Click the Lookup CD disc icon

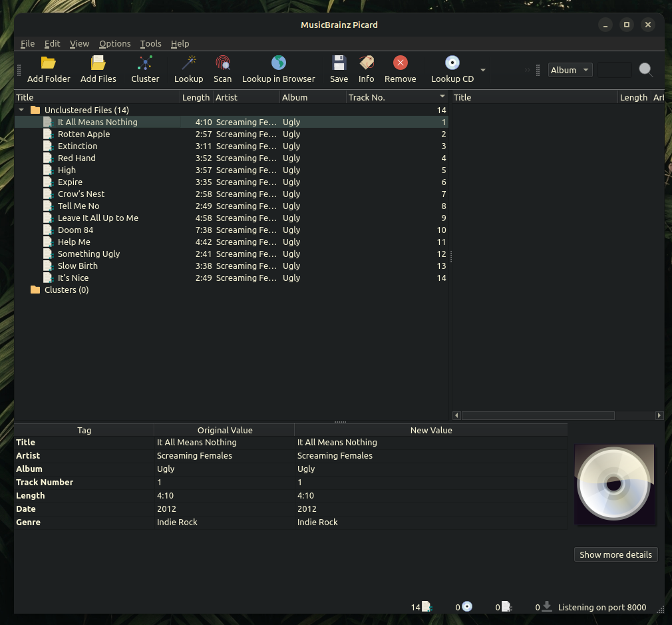[452, 63]
